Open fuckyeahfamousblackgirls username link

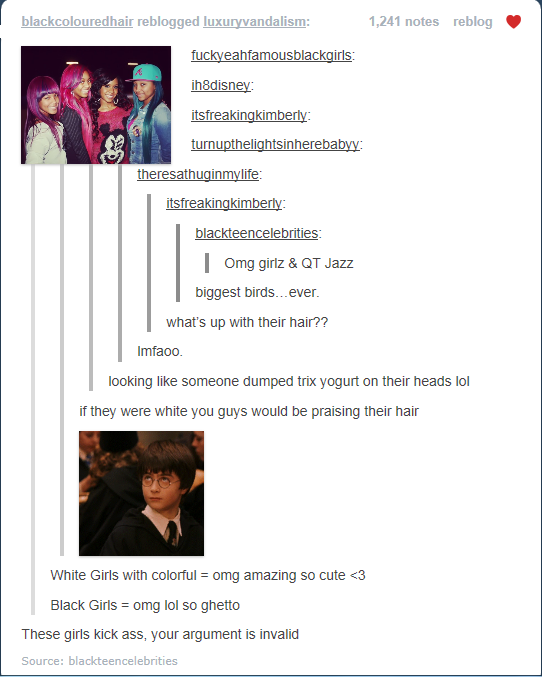271,55
